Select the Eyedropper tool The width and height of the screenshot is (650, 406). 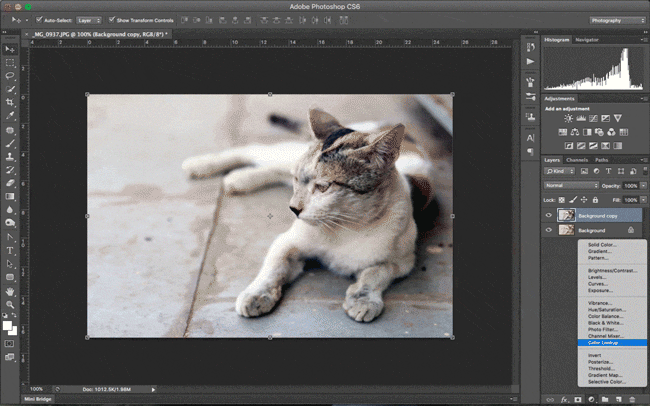pyautogui.click(x=10, y=116)
